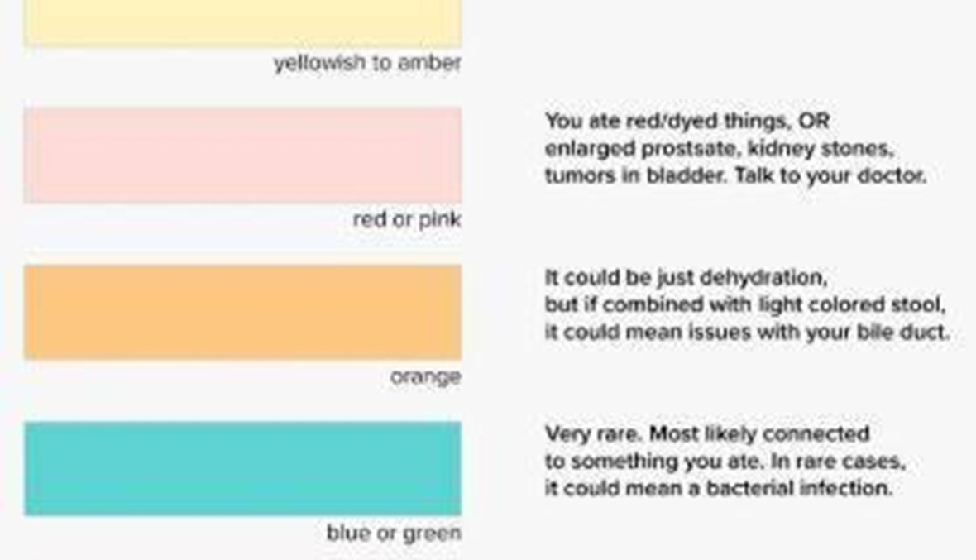Click the 'yellowish to amber' label
Screen dimensions: 976x560
click(367, 63)
